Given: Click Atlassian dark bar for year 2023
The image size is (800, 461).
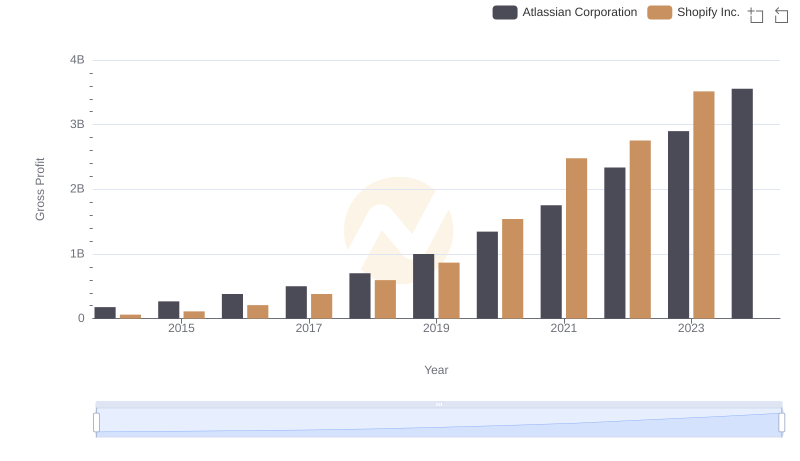Looking at the screenshot, I should pyautogui.click(x=678, y=225).
